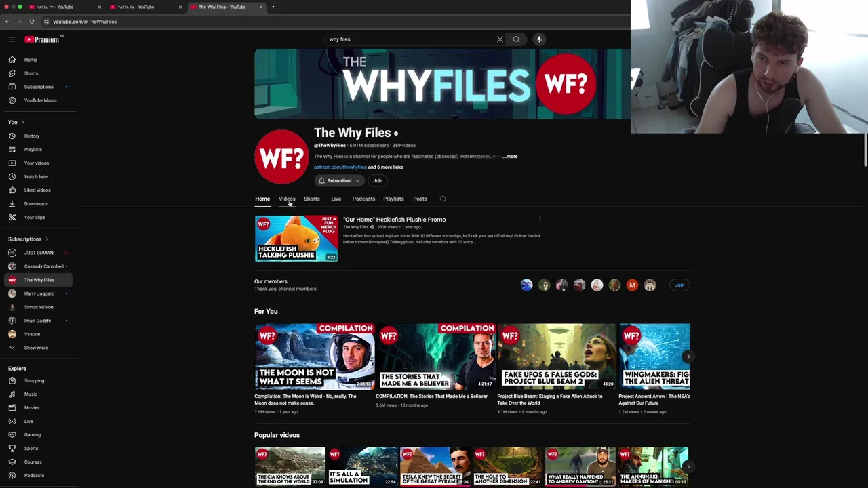Click Join in the members row
Screen dimensions: 868x488
(x=679, y=285)
